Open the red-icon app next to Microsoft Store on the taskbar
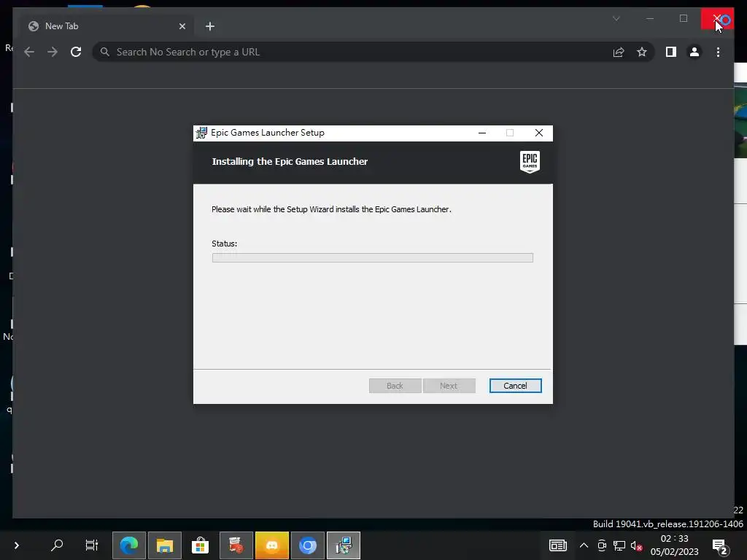Image resolution: width=747 pixels, height=560 pixels. (236, 545)
